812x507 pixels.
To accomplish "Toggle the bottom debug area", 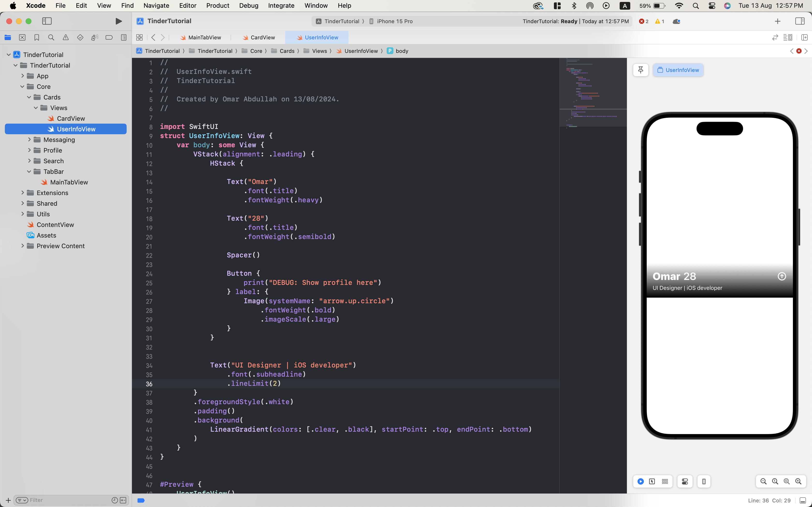I will click(x=803, y=501).
